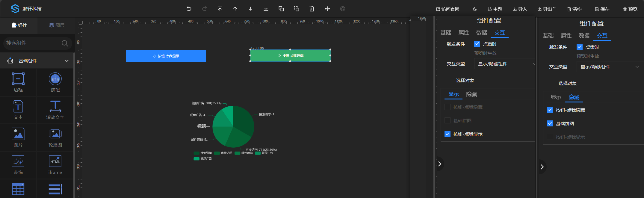644x198 pixels.
Task: Select 隐藏 sub-tab in left panel
Action: (x=471, y=94)
